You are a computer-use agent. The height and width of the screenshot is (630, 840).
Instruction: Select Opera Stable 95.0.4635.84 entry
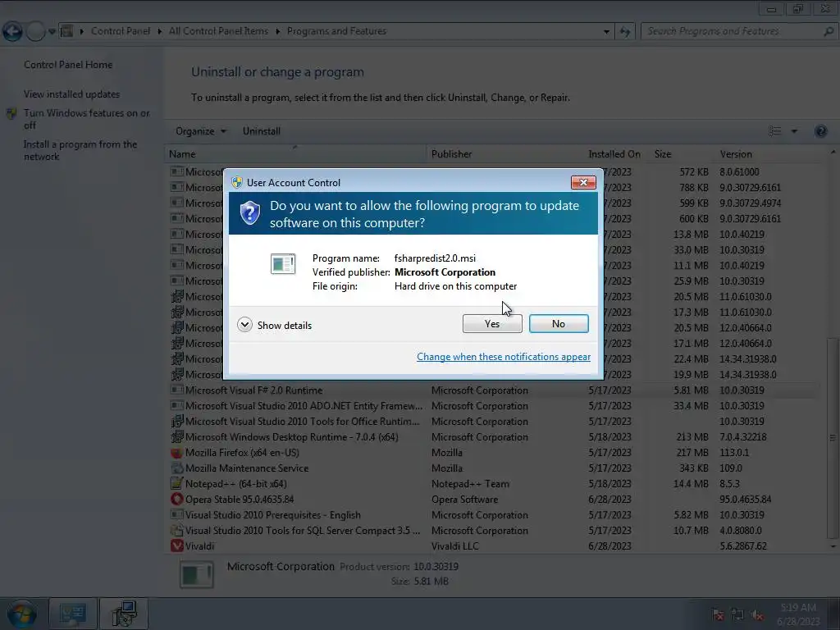[x=239, y=499]
